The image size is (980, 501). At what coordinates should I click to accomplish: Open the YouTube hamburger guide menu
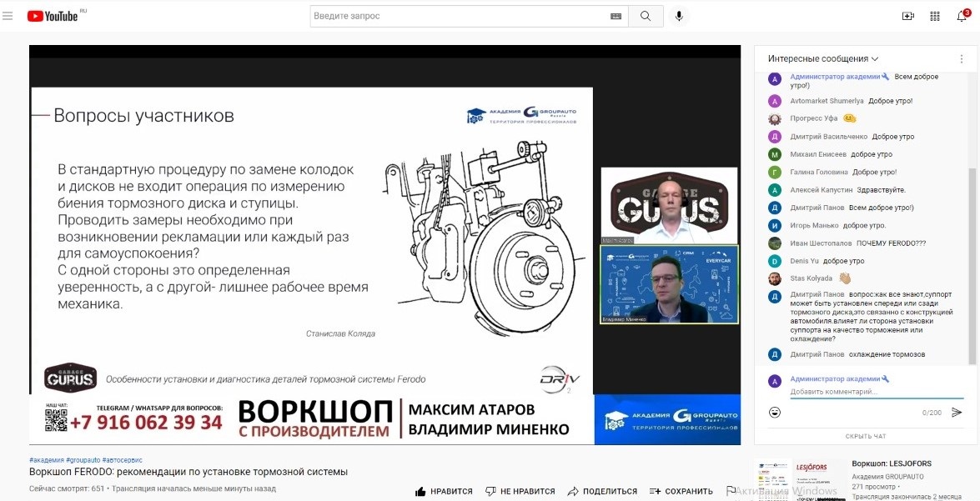click(8, 16)
